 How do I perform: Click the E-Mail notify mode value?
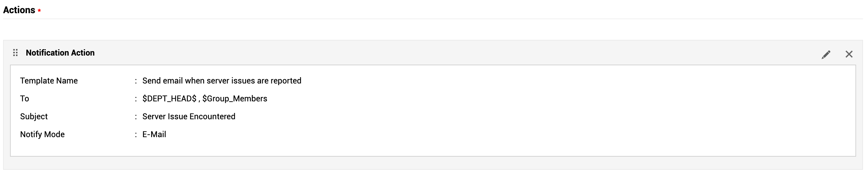(154, 134)
